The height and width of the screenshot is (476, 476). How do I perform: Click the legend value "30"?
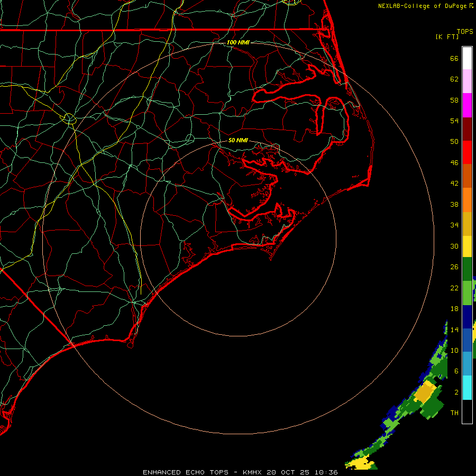tap(454, 246)
